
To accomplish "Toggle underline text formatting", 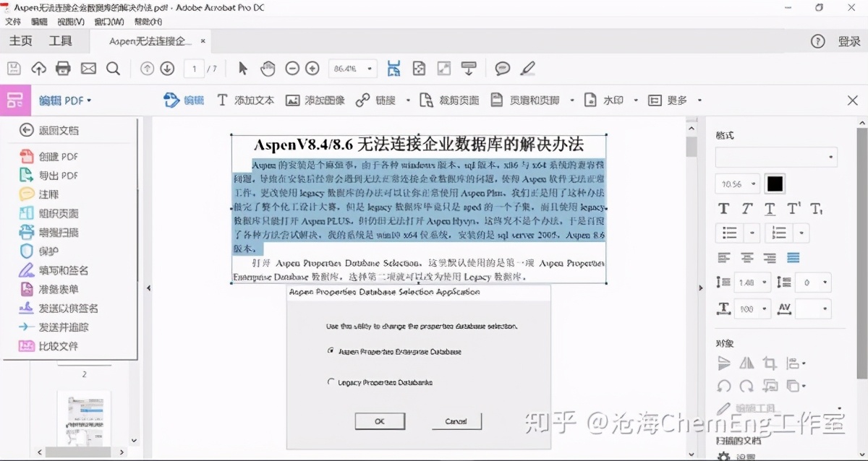I will click(x=770, y=209).
